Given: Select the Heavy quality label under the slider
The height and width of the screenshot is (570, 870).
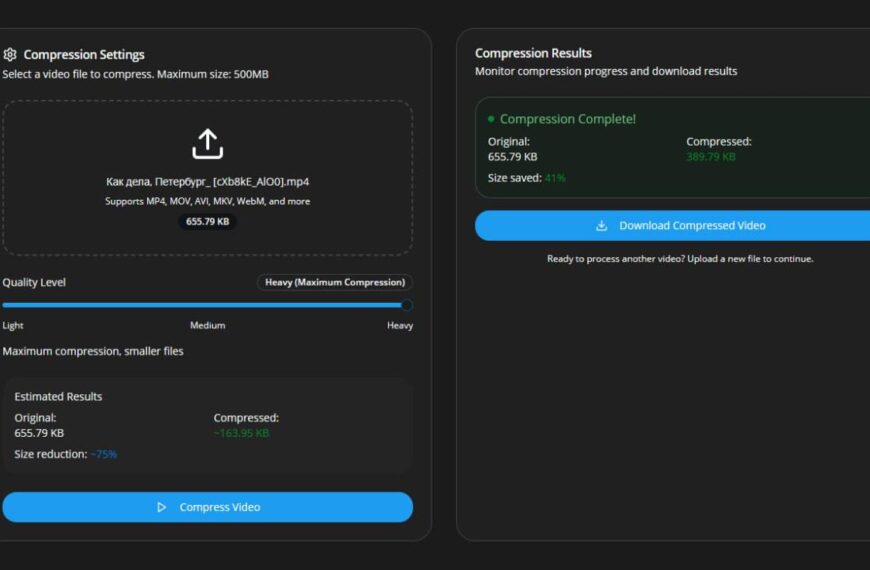Looking at the screenshot, I should pyautogui.click(x=399, y=325).
